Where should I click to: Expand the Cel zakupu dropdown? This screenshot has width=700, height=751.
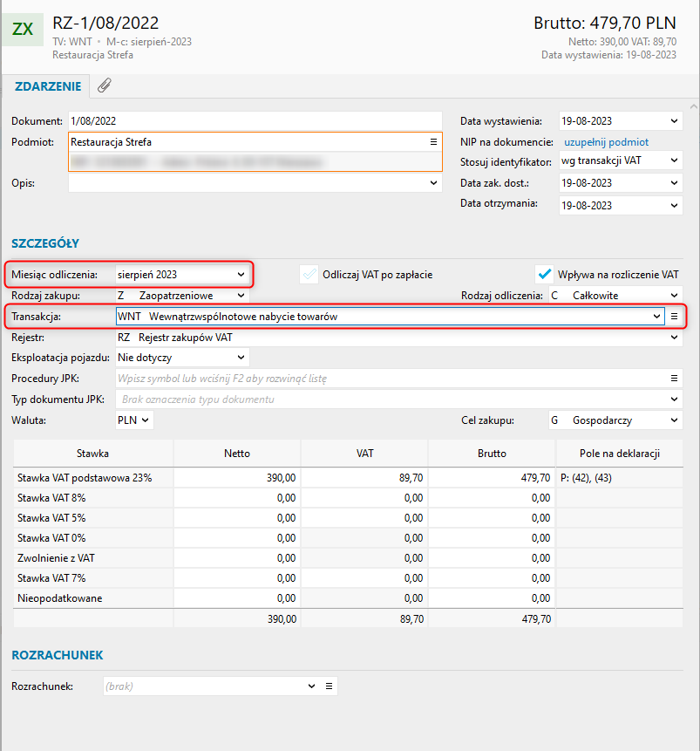pyautogui.click(x=674, y=420)
